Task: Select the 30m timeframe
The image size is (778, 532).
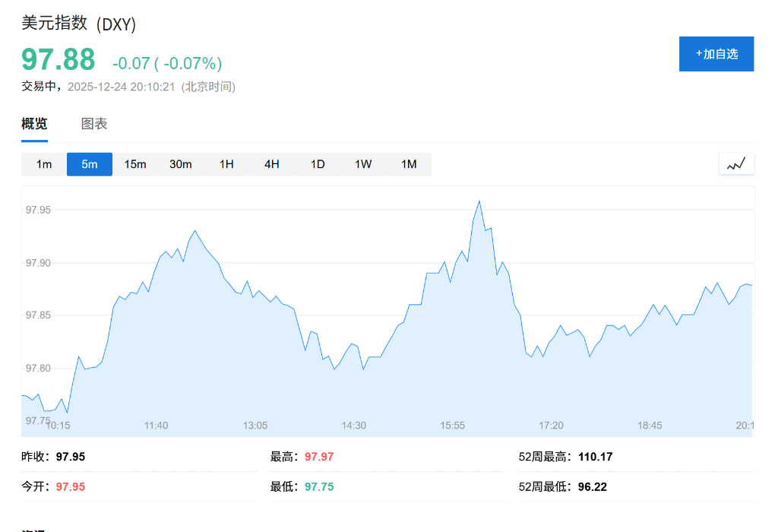Action: [181, 163]
